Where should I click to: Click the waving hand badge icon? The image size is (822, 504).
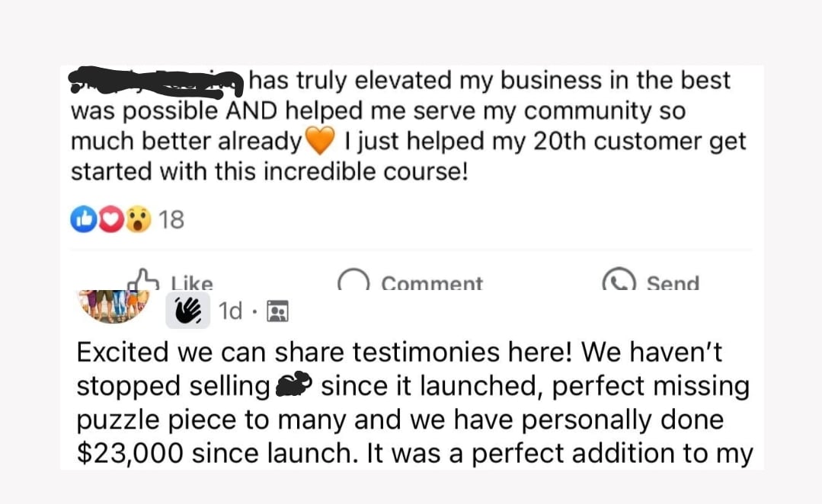pos(187,311)
